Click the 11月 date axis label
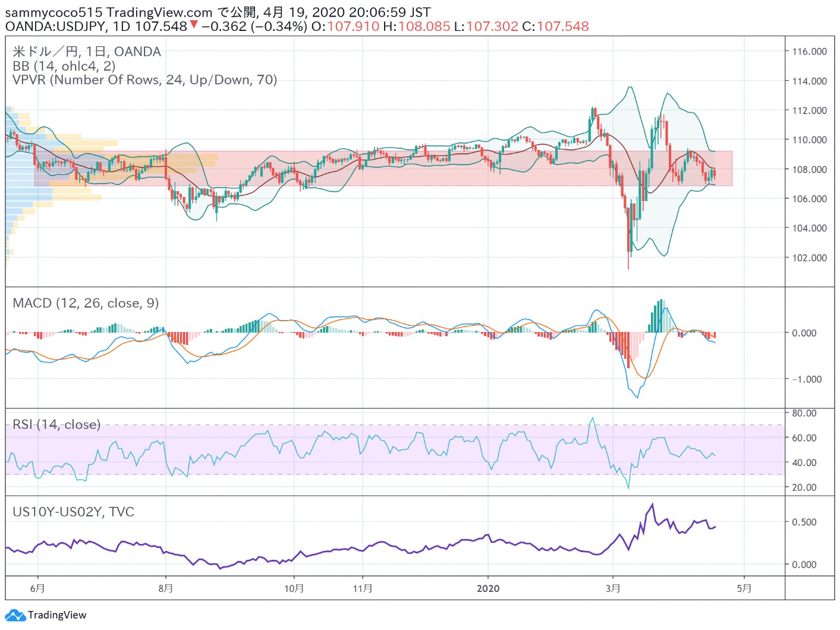The height and width of the screenshot is (630, 840). coord(363,588)
